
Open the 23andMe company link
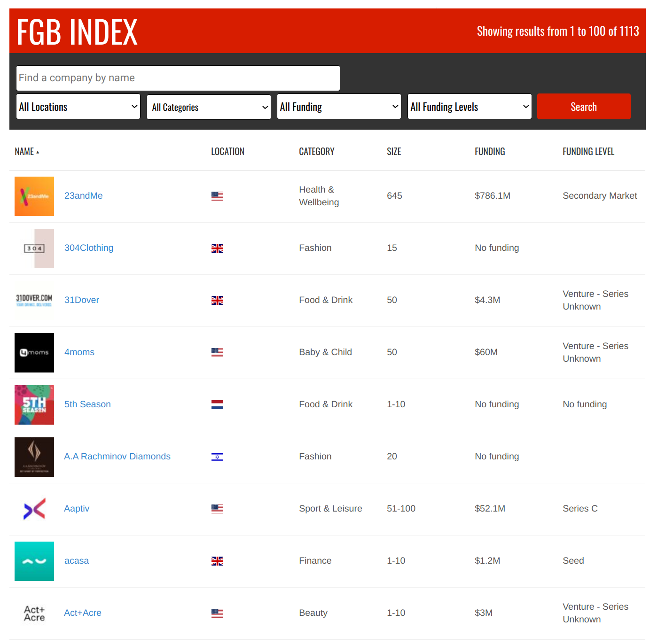click(84, 196)
